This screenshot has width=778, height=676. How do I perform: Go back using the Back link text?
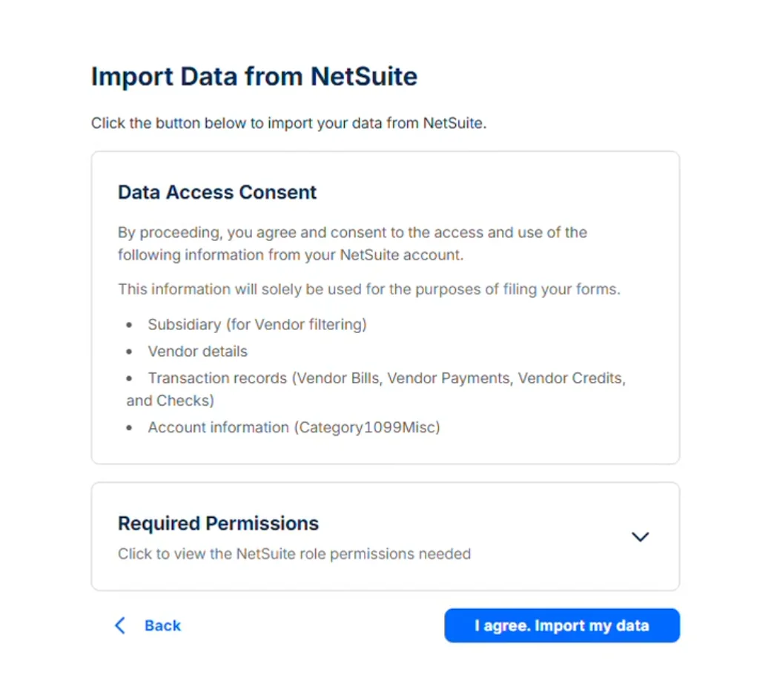[x=162, y=626]
